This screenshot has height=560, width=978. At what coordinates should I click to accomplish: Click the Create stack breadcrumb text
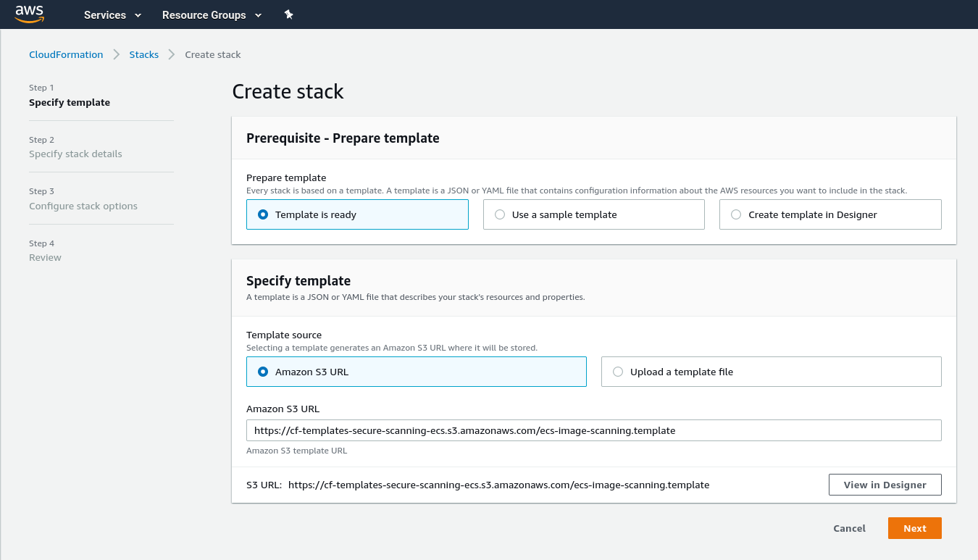tap(213, 54)
